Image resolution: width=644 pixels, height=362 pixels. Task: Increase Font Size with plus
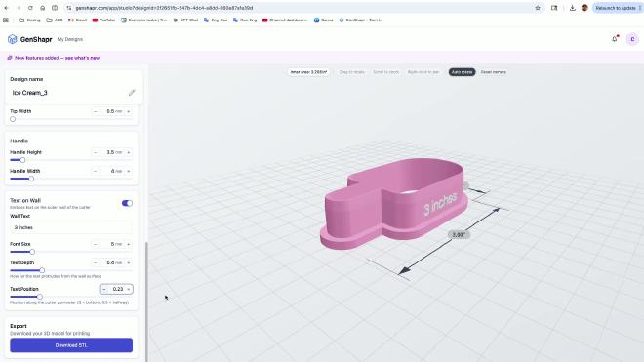pyautogui.click(x=129, y=244)
